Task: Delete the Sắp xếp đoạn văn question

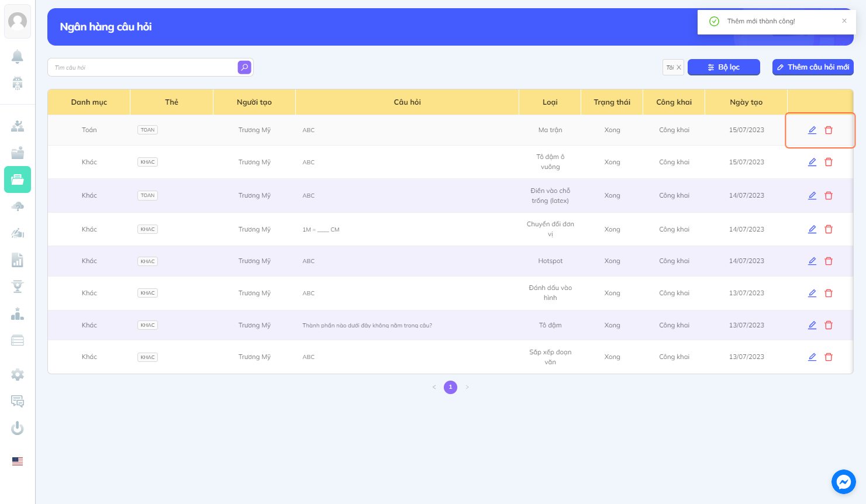Action: click(x=829, y=357)
